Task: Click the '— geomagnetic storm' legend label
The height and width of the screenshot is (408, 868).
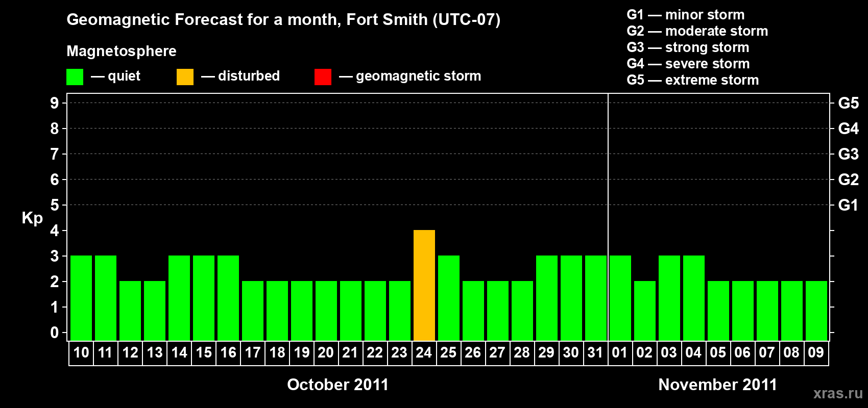Action: click(410, 76)
